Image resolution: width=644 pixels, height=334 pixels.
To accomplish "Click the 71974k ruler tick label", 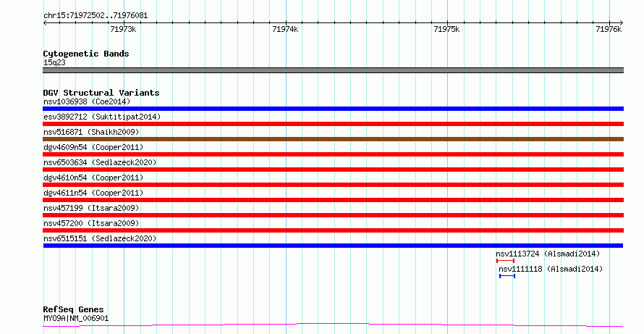I will [285, 29].
